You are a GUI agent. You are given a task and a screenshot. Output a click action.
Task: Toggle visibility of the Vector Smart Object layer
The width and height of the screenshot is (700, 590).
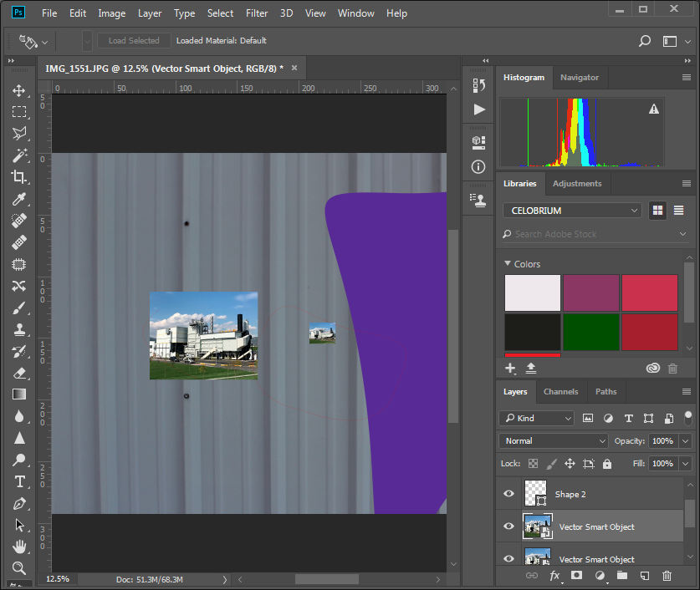point(508,526)
